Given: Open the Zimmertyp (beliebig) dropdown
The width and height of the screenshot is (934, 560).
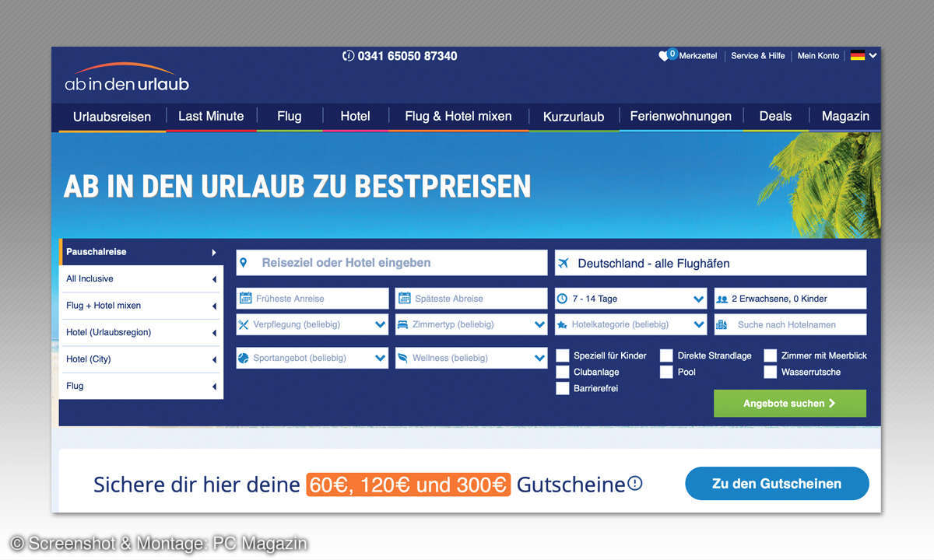Looking at the screenshot, I should point(472,324).
